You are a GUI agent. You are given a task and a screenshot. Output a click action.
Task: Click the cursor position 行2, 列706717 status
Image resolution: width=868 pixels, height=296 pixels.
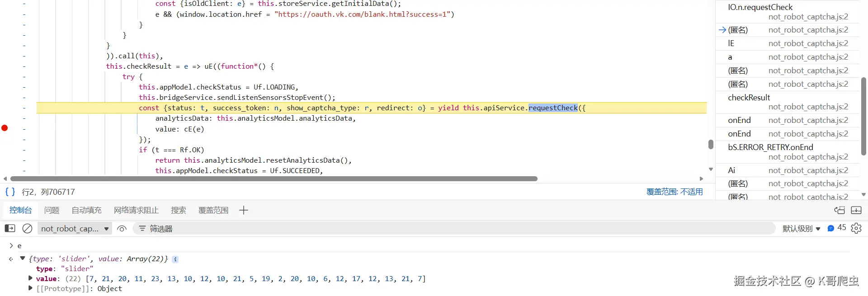point(48,192)
